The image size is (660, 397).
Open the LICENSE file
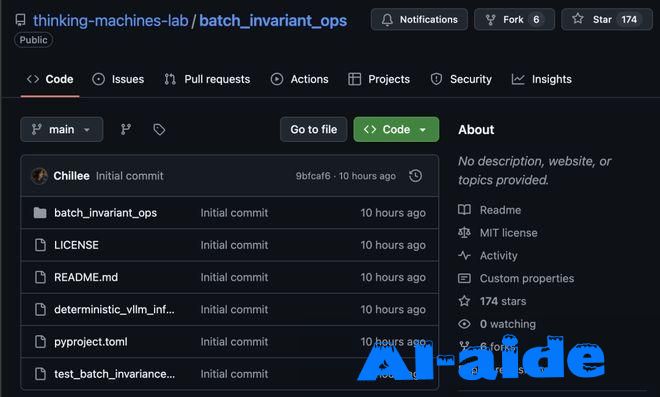[76, 245]
